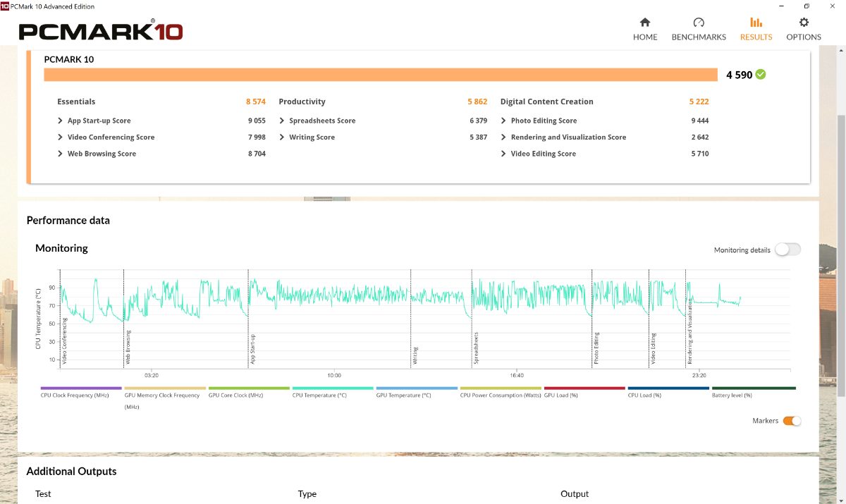The image size is (846, 504).
Task: Toggle the Monitoring details switch
Action: tap(787, 250)
